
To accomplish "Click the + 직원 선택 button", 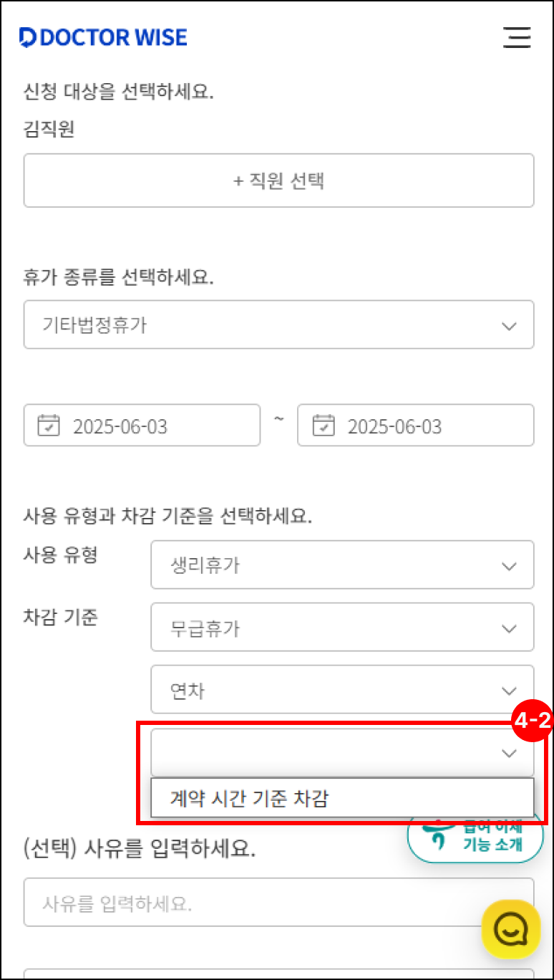I will pos(279,181).
